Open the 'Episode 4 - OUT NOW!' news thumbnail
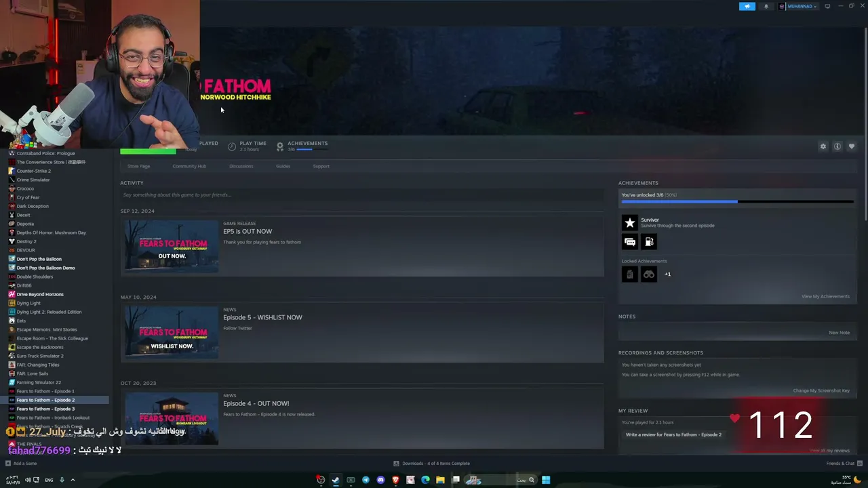 171,418
